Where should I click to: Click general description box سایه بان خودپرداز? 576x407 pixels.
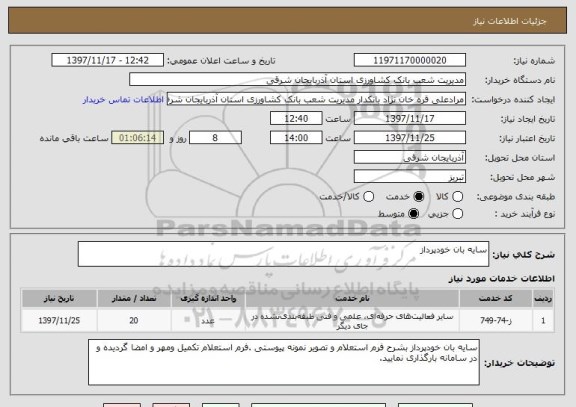[283, 254]
